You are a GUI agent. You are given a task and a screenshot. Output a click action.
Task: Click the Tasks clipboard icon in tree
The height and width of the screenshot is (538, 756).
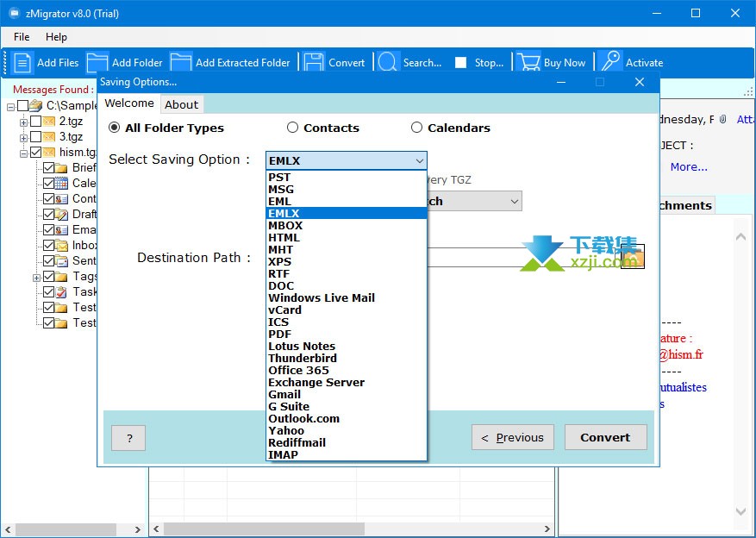[61, 291]
